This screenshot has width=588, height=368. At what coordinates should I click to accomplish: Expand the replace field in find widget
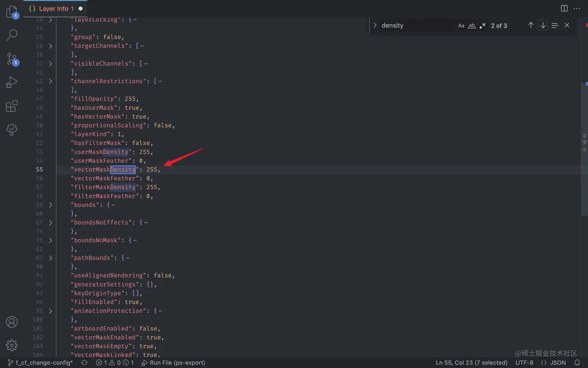pos(375,25)
